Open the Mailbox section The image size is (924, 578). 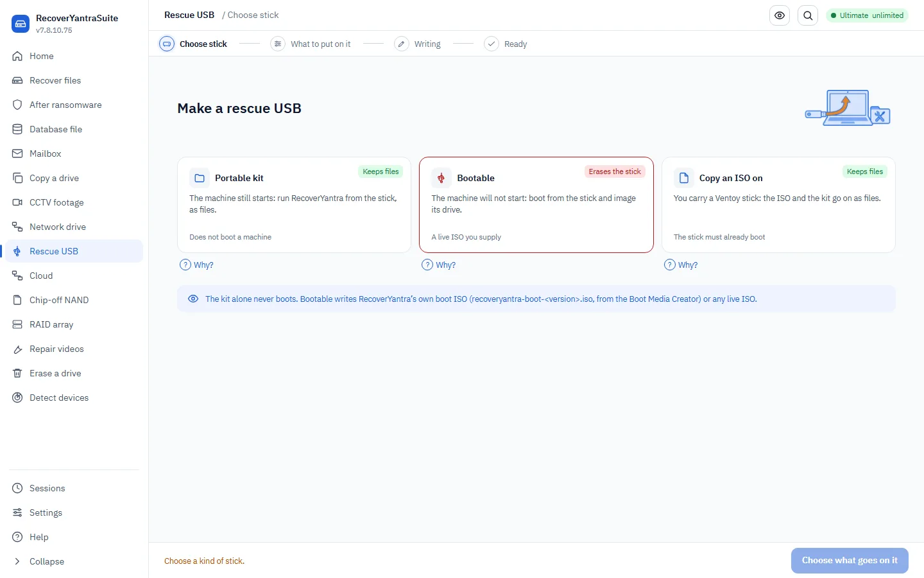[74, 153]
